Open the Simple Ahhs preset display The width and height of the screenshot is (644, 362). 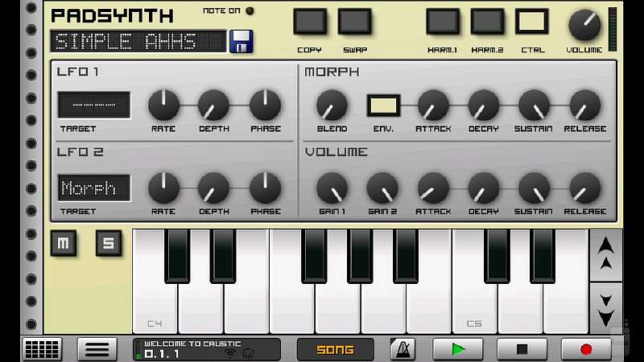tap(138, 41)
